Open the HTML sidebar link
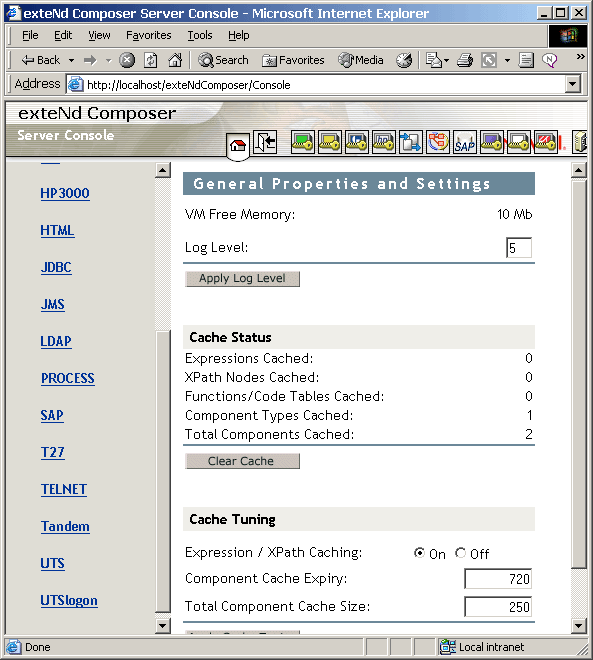Image resolution: width=593 pixels, height=660 pixels. tap(58, 230)
